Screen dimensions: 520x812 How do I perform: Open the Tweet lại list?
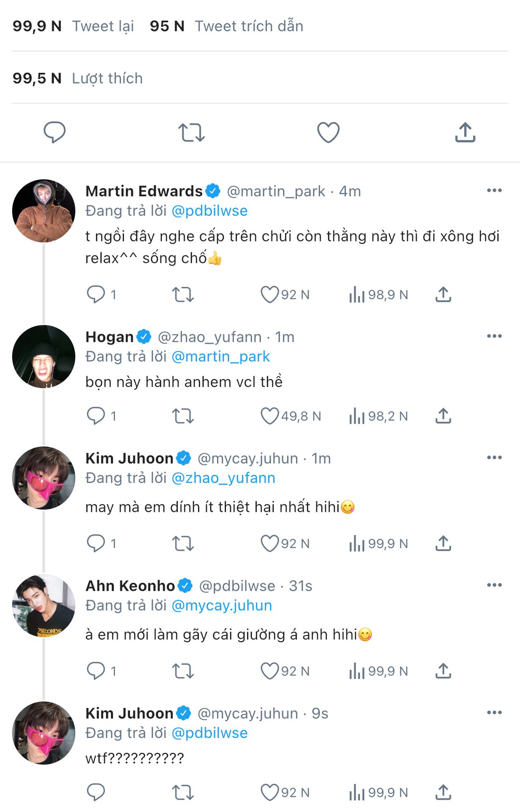[x=103, y=26]
